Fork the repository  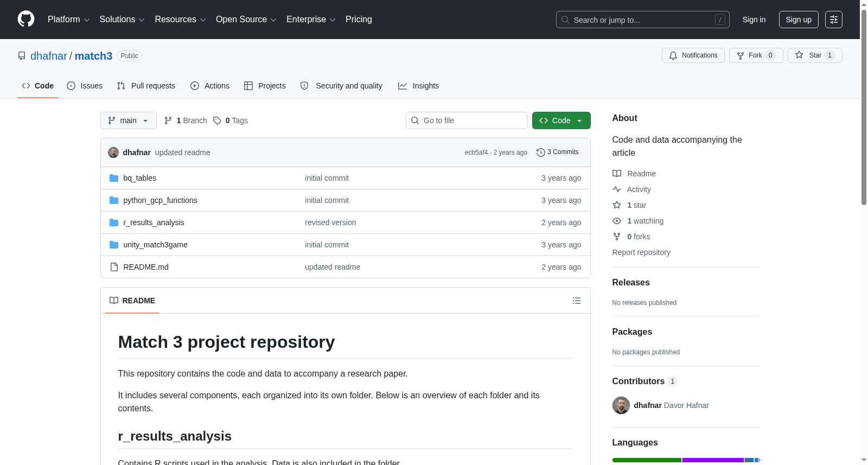point(756,55)
